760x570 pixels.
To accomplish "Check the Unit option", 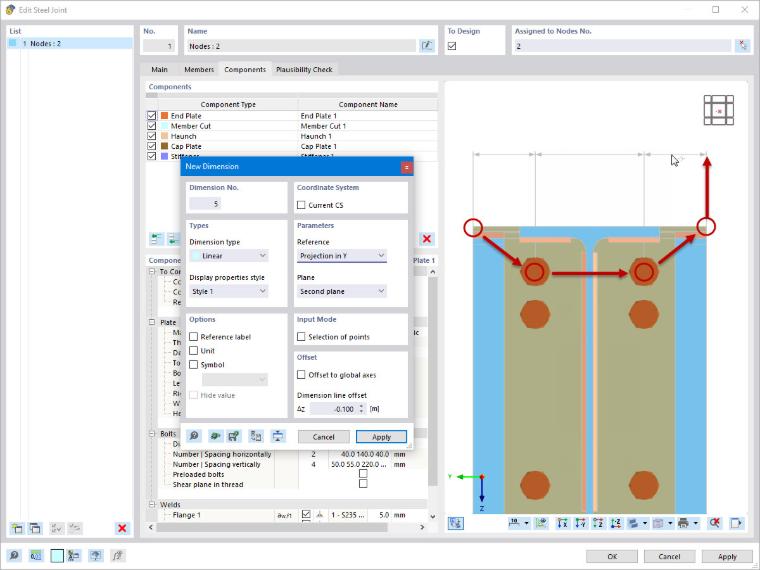I will point(194,350).
